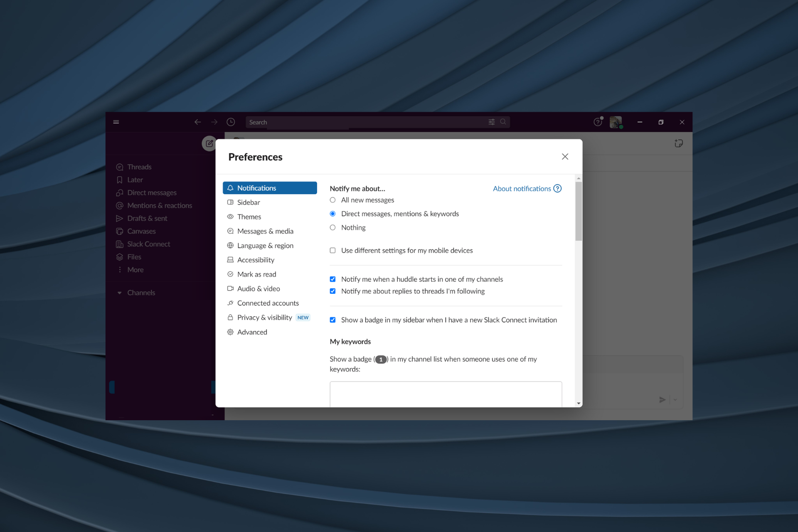798x532 pixels.
Task: Click the Preferences scrollbar thumb
Action: [579, 211]
